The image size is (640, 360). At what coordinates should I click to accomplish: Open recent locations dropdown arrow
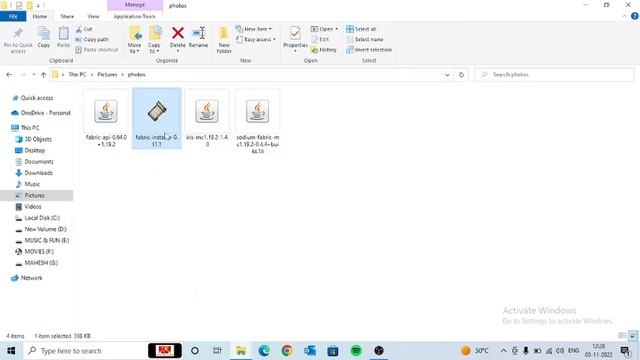click(33, 75)
